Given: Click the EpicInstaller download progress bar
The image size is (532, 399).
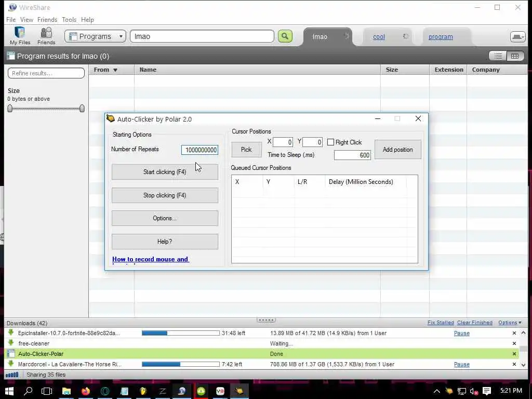Looking at the screenshot, I should click(x=180, y=333).
